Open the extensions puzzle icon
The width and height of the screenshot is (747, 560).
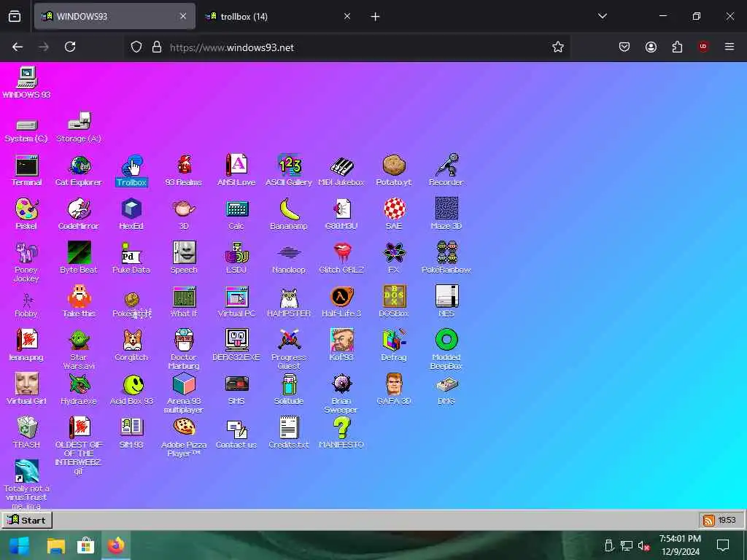[x=677, y=47]
